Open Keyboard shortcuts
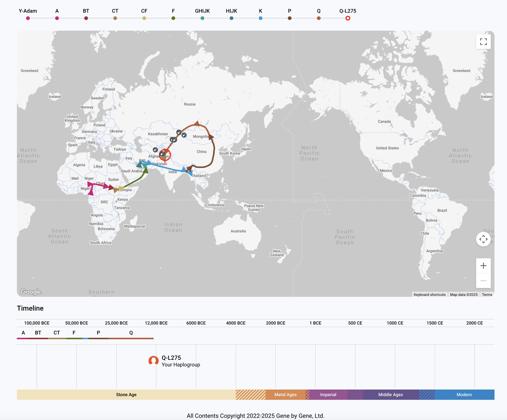 429,295
